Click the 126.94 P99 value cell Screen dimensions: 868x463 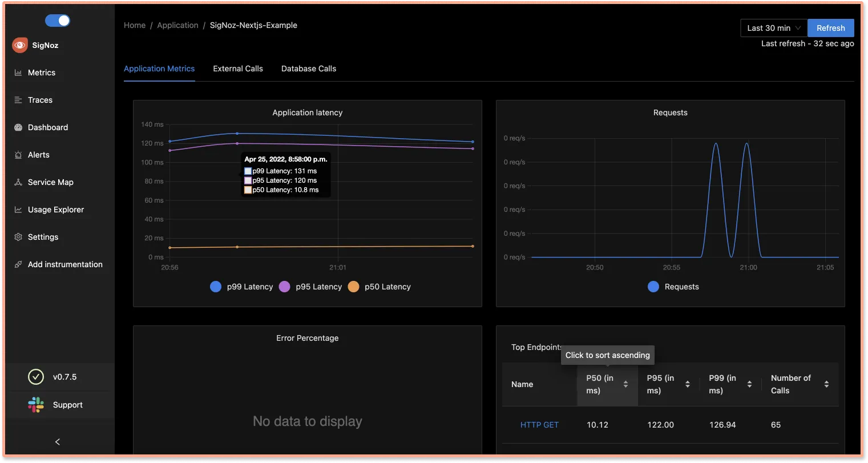click(x=722, y=425)
